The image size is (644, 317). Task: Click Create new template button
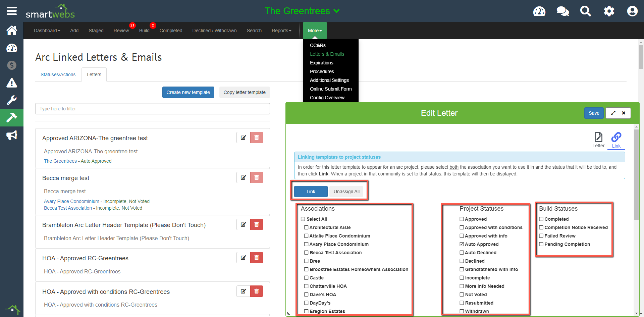(188, 92)
